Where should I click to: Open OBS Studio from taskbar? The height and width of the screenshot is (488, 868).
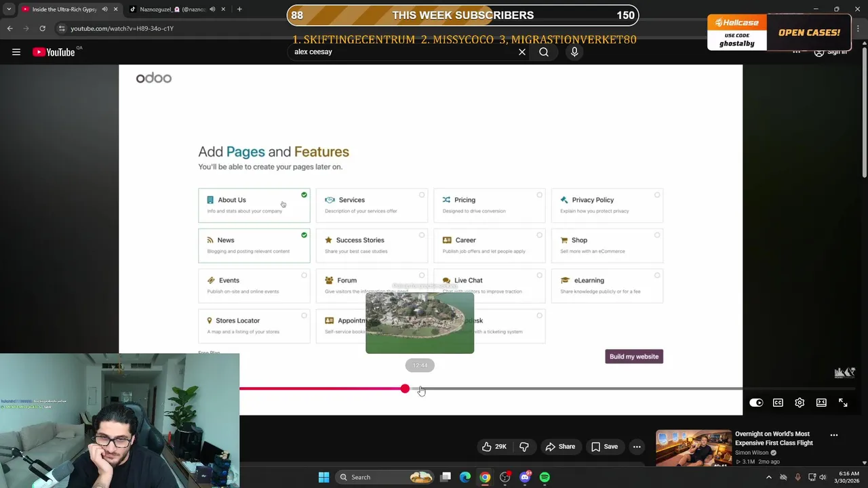[505, 477]
